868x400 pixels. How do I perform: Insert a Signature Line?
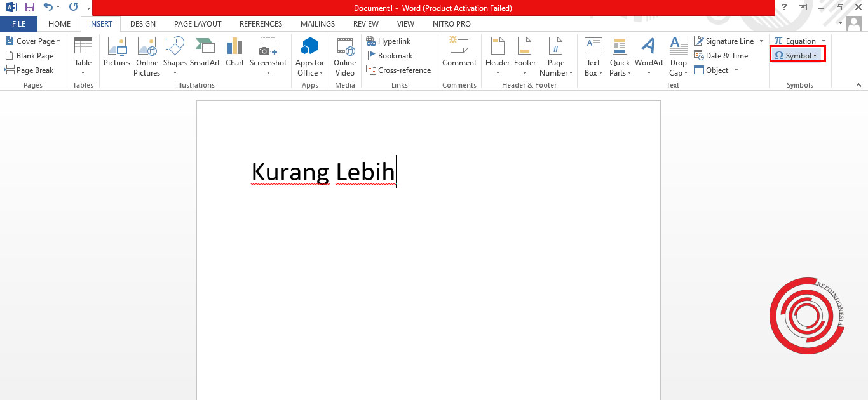click(724, 41)
